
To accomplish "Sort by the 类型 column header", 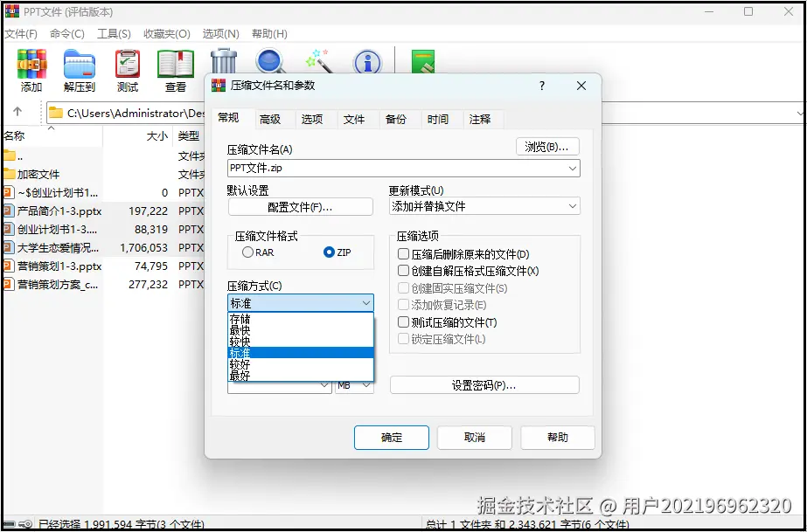I will pyautogui.click(x=189, y=136).
